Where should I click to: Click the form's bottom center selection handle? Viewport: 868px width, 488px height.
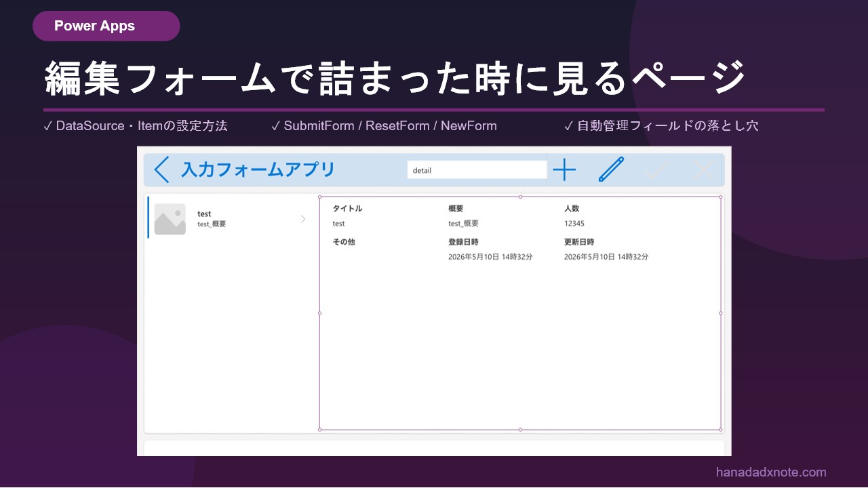pyautogui.click(x=520, y=430)
